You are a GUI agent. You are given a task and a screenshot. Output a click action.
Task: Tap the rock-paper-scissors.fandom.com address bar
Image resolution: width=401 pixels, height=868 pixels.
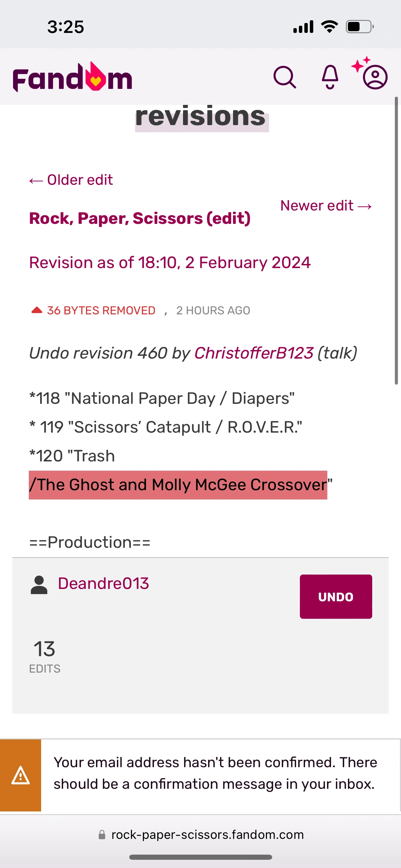click(207, 835)
